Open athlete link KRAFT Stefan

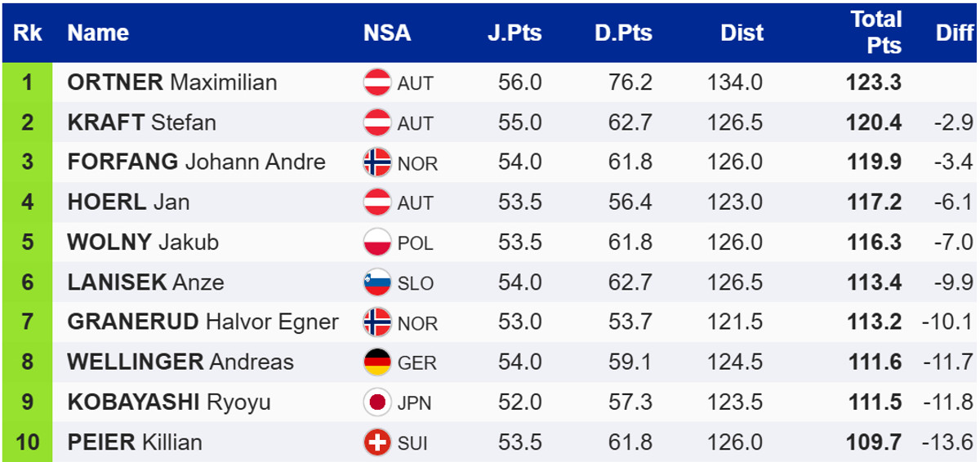point(141,122)
